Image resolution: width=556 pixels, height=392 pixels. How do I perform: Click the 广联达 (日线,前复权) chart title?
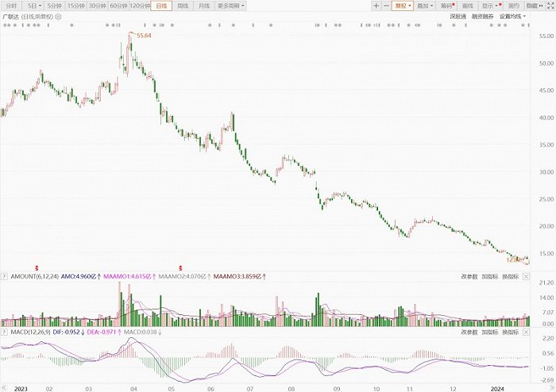coord(28,17)
